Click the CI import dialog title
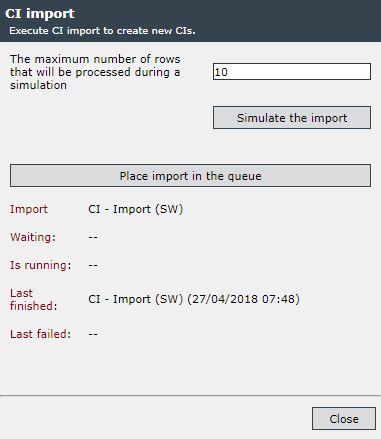Screen dimensions: 381x439 click(40, 14)
